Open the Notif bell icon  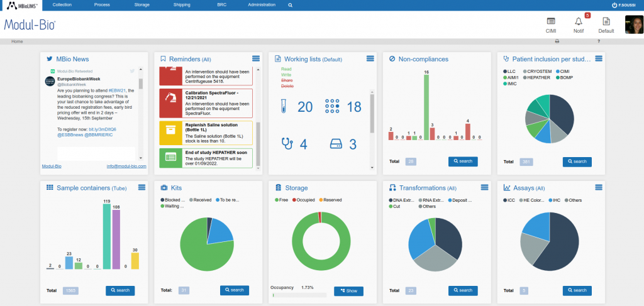point(578,21)
